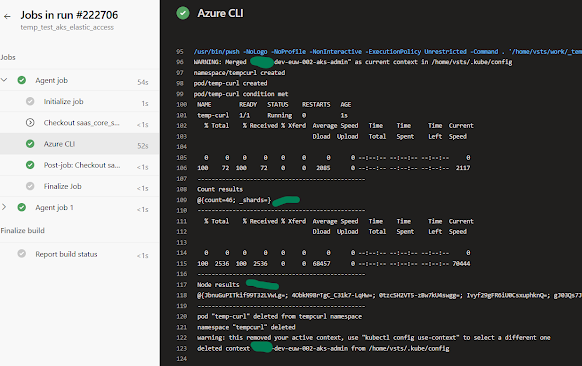This screenshot has height=366, width=582.
Task: Open the Agent job 1 entry
Action: click(80, 207)
